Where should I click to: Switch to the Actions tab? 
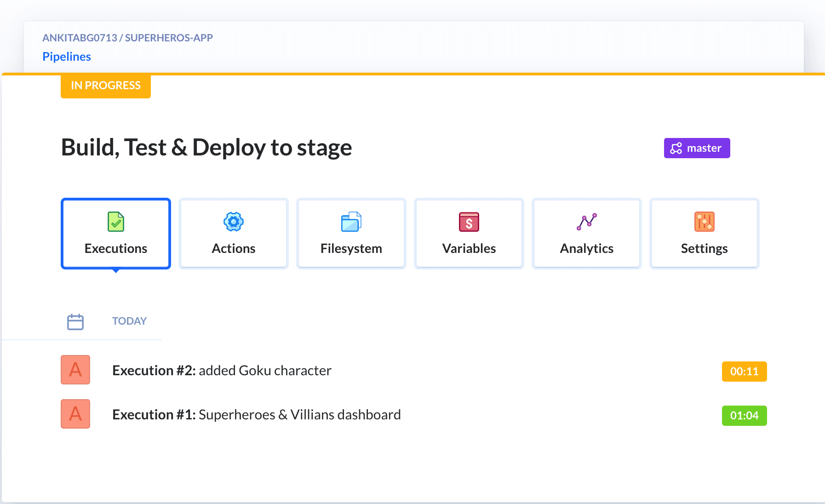click(234, 248)
